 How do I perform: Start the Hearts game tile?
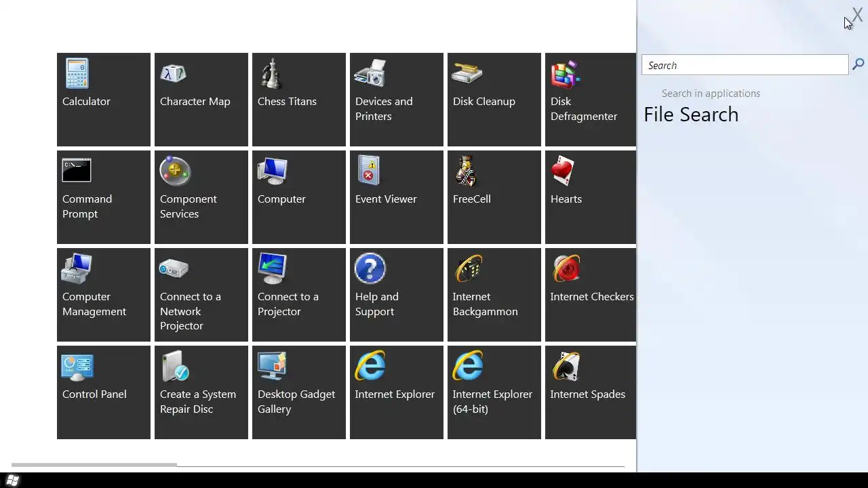(591, 197)
